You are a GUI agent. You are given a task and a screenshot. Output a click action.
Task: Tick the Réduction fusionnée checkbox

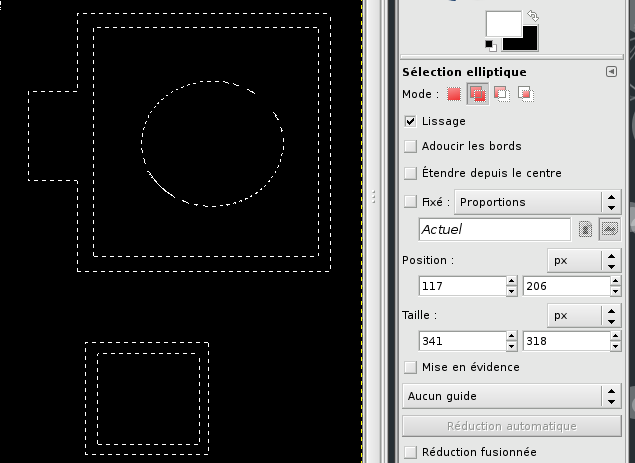(411, 453)
